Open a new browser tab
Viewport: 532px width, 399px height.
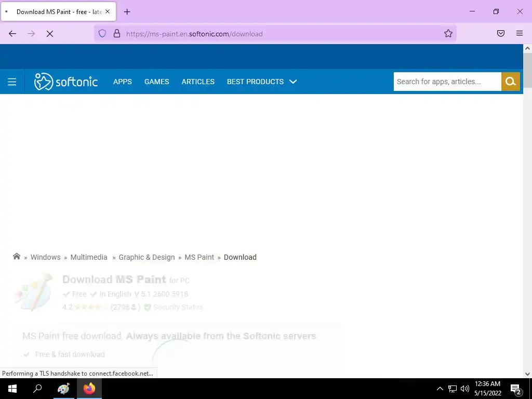(x=127, y=12)
